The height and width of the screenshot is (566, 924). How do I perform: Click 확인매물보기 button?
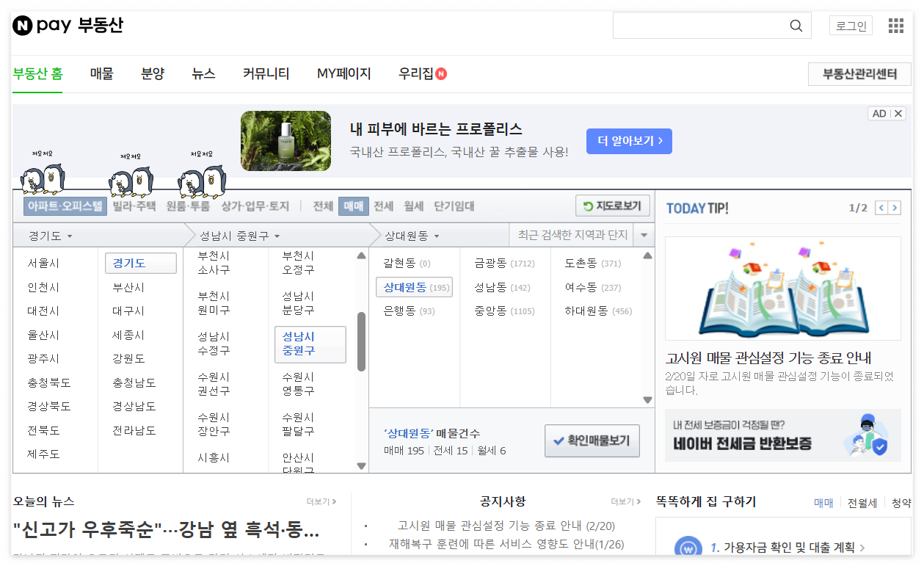click(x=592, y=441)
